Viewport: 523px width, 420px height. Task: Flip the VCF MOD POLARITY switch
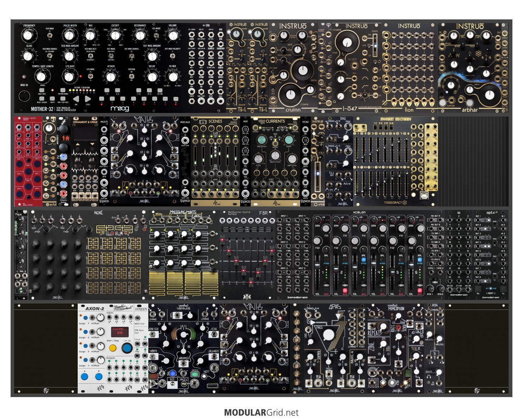click(x=172, y=55)
